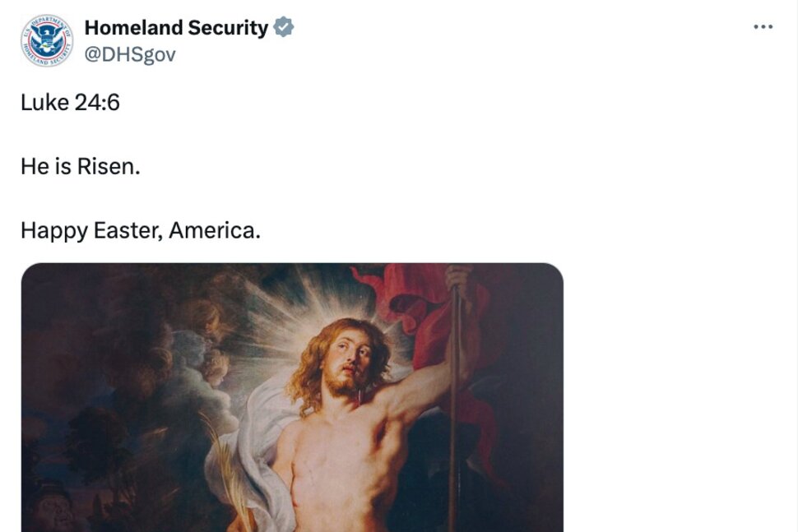
Task: Click the red banner in the painting
Action: (x=411, y=304)
